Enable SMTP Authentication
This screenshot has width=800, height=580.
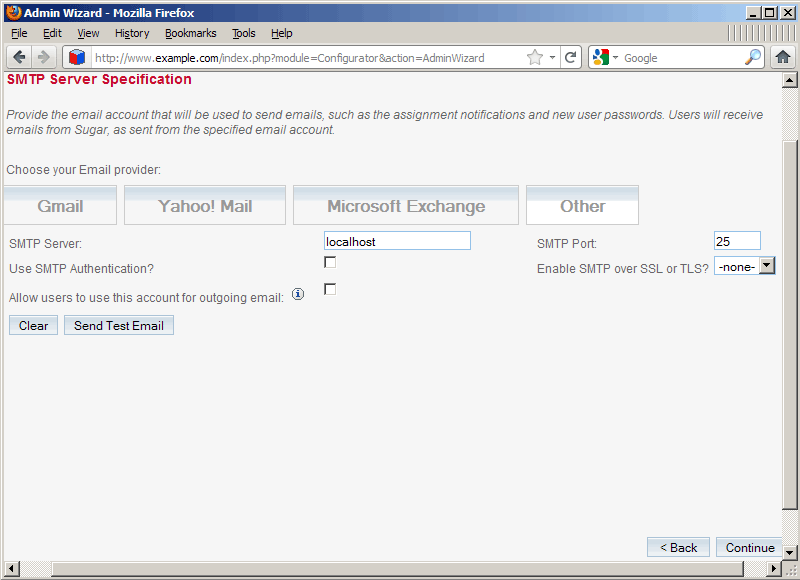click(x=328, y=262)
